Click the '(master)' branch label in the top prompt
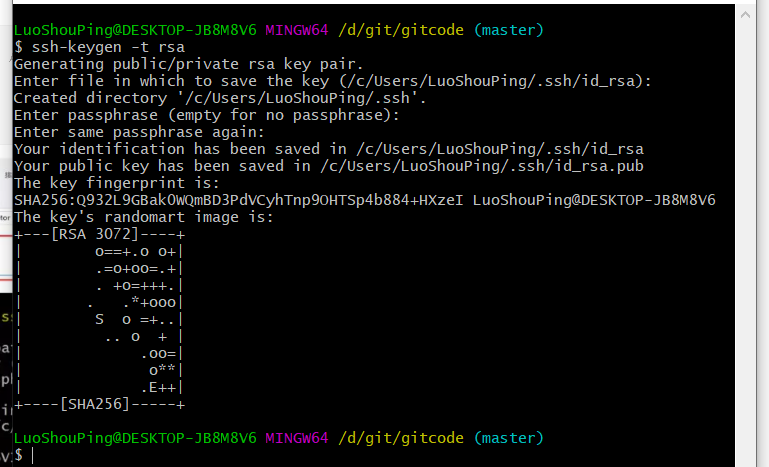769x467 pixels. point(509,30)
